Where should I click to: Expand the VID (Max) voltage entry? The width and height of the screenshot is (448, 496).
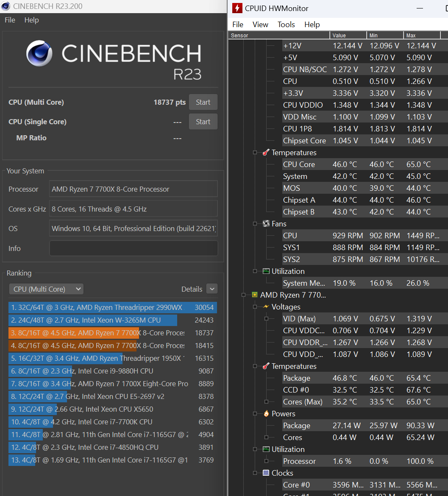click(x=266, y=319)
